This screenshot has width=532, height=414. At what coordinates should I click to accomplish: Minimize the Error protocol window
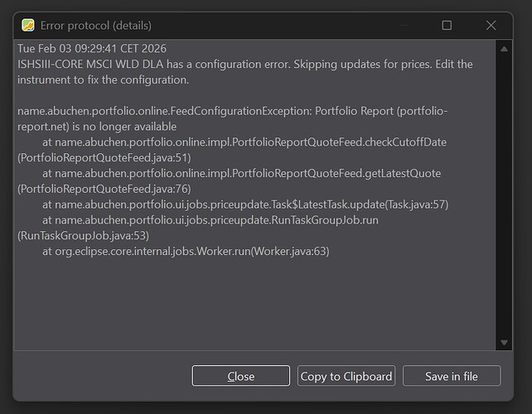[x=402, y=26]
